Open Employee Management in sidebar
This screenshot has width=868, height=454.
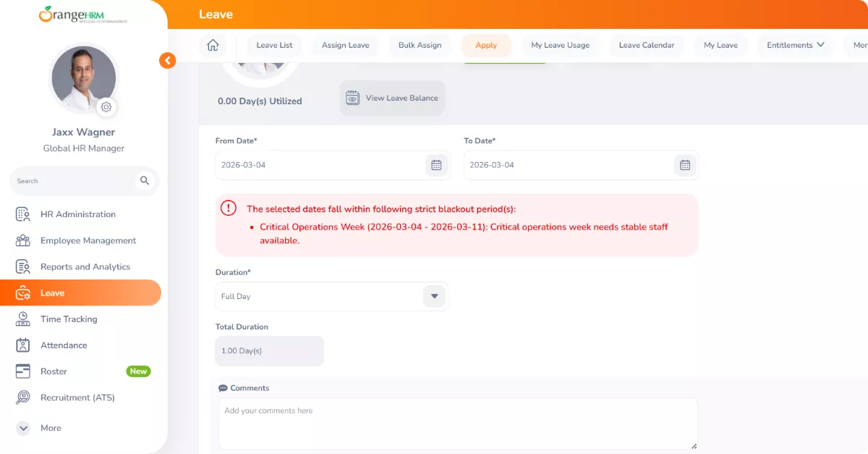88,240
